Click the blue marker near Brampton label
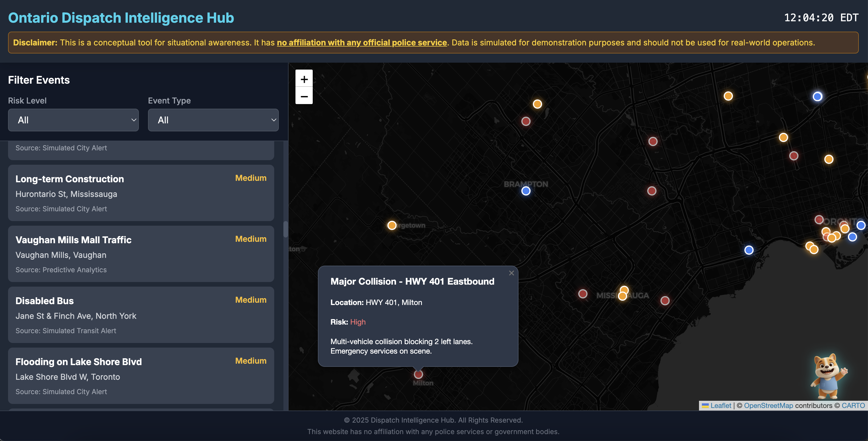The width and height of the screenshot is (868, 441). [526, 191]
